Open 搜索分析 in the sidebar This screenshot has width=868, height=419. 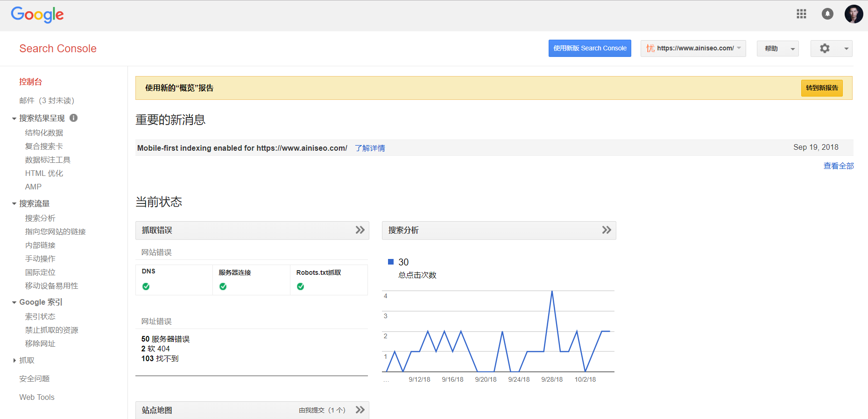coord(40,218)
